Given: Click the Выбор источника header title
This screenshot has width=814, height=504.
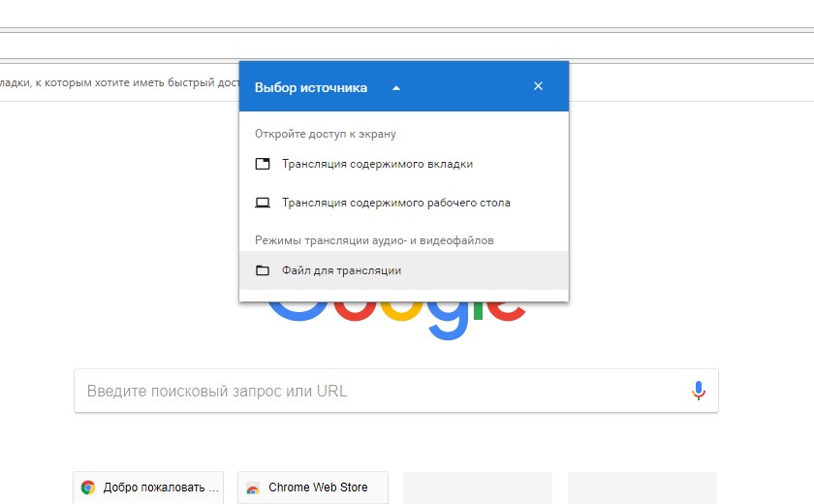Looking at the screenshot, I should (310, 87).
